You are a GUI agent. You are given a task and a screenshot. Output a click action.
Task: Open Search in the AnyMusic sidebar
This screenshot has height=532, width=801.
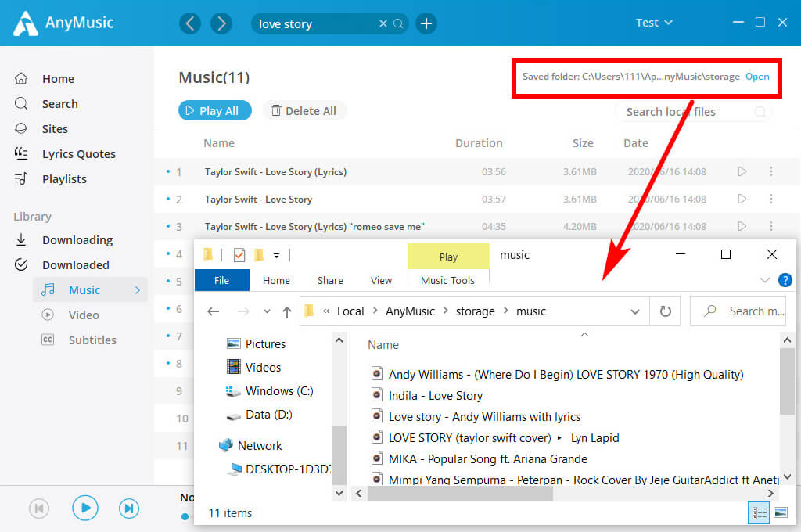pyautogui.click(x=59, y=104)
